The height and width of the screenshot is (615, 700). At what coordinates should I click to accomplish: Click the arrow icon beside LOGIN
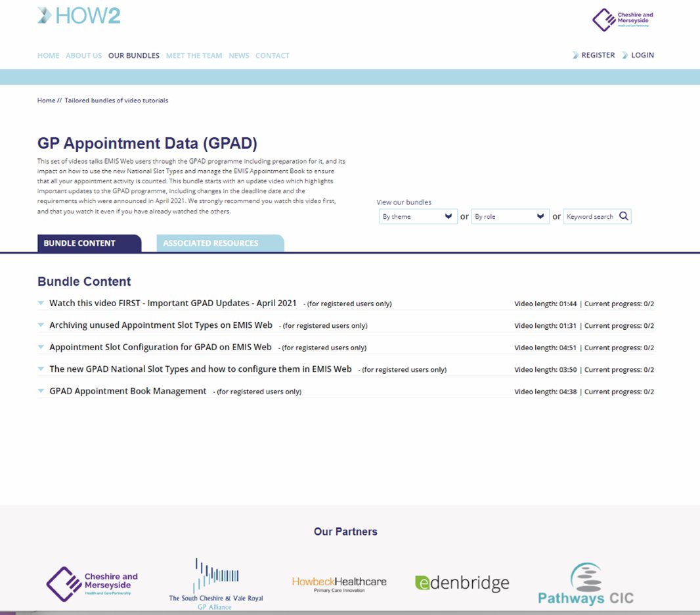625,55
